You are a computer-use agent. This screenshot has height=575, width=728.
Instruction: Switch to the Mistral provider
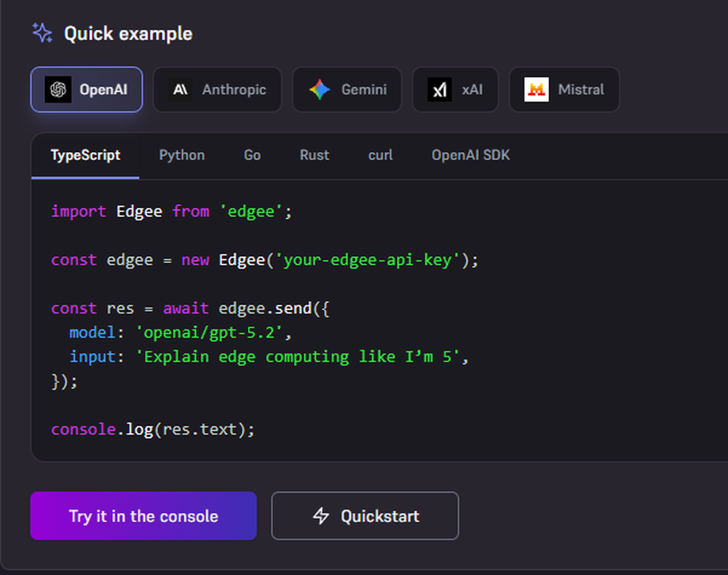[x=564, y=90]
